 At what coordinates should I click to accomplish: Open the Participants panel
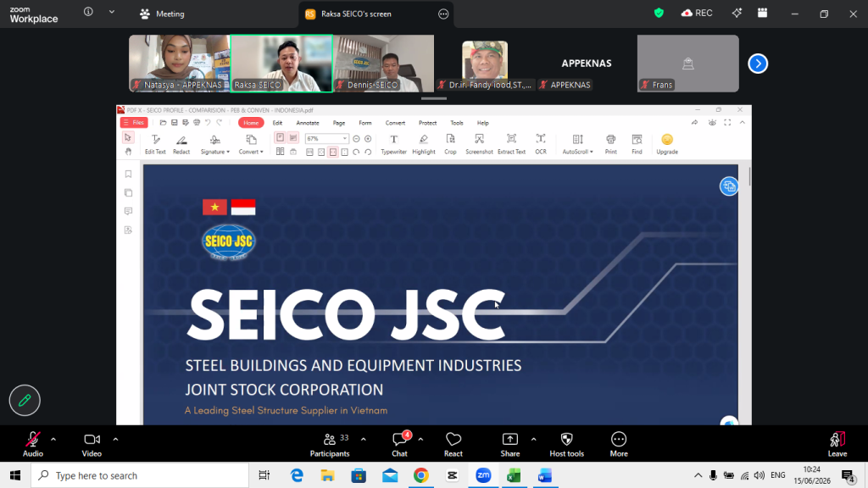click(x=330, y=444)
